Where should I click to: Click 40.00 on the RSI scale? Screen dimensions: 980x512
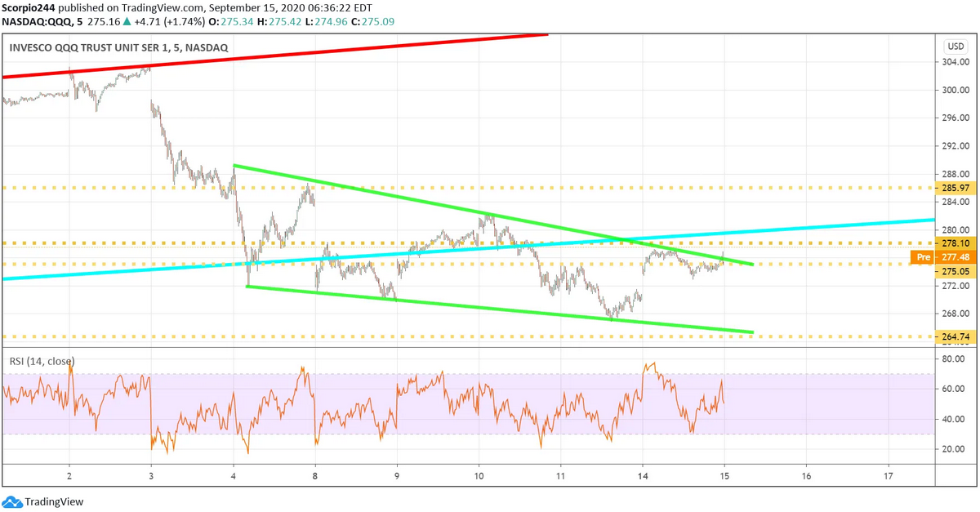tap(954, 419)
